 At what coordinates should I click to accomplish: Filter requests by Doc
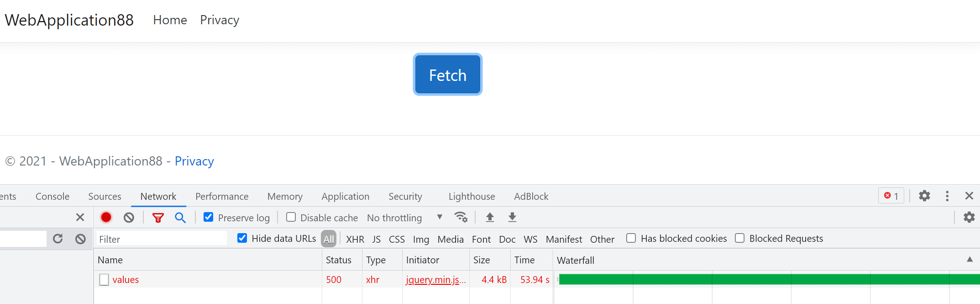pyautogui.click(x=507, y=239)
